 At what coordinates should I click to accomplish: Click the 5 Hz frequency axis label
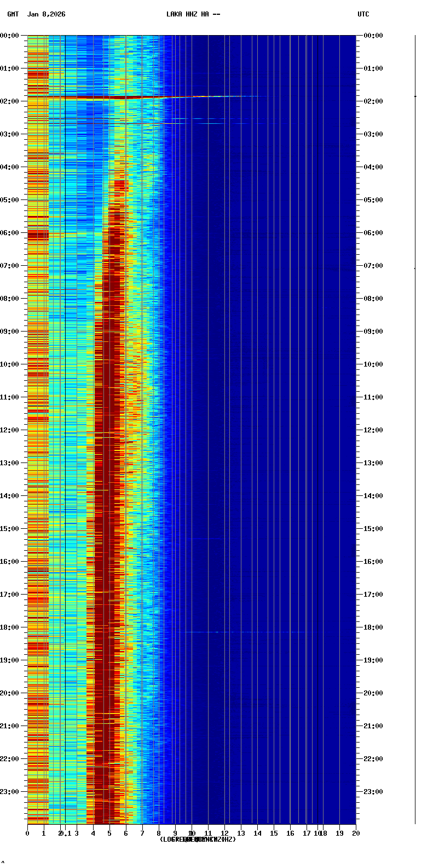(109, 833)
